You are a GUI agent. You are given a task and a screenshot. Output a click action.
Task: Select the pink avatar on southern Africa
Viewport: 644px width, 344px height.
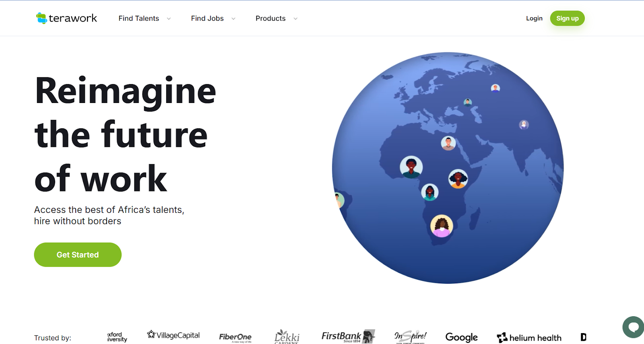pos(442,226)
